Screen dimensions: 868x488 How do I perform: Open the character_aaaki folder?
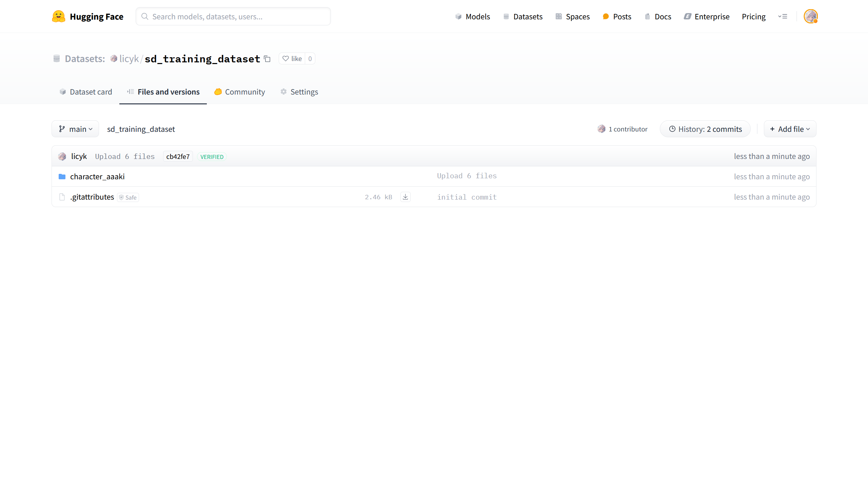click(x=97, y=176)
